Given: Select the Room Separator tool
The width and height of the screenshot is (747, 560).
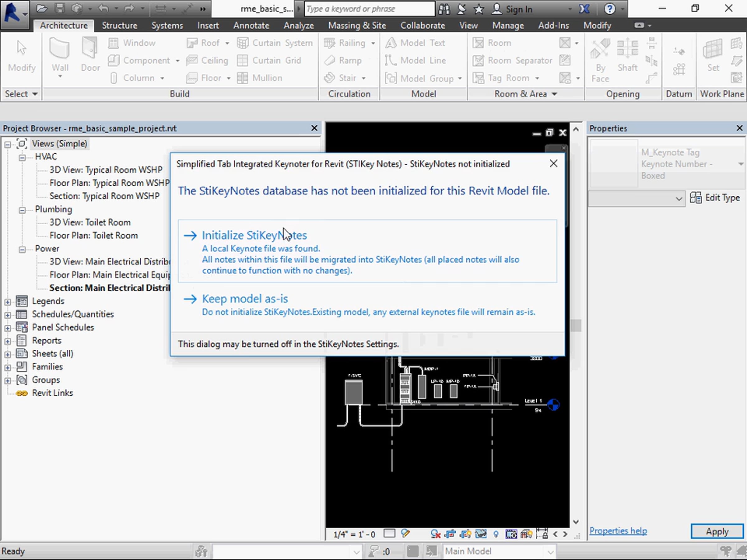Looking at the screenshot, I should tap(512, 60).
